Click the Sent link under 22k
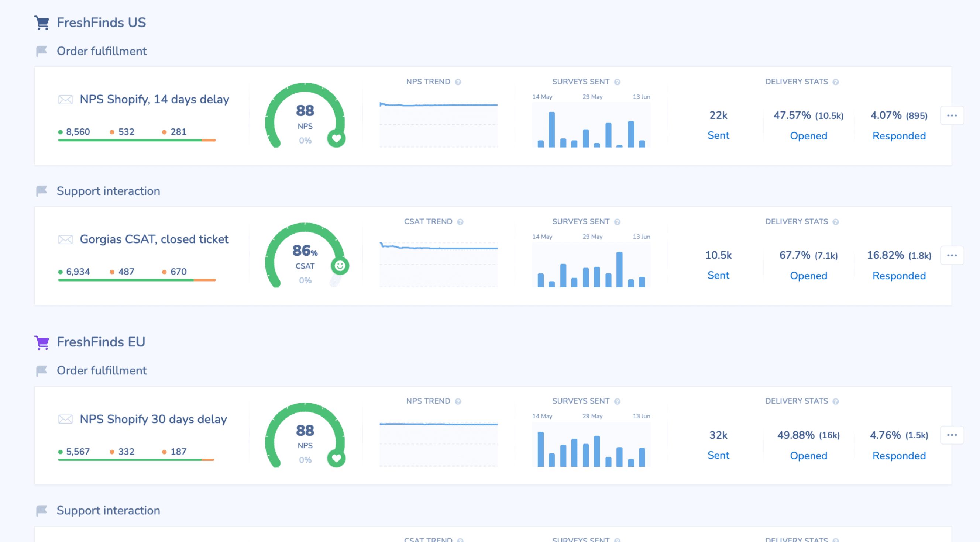 [x=718, y=135]
